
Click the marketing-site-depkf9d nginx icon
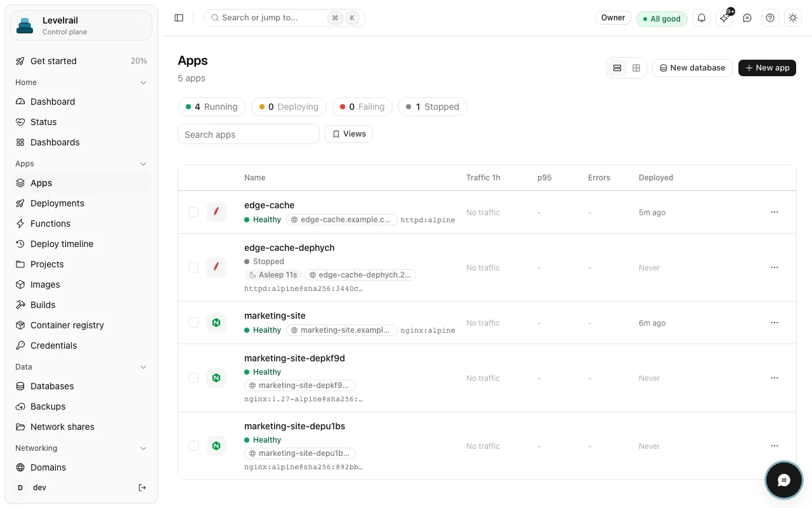216,378
